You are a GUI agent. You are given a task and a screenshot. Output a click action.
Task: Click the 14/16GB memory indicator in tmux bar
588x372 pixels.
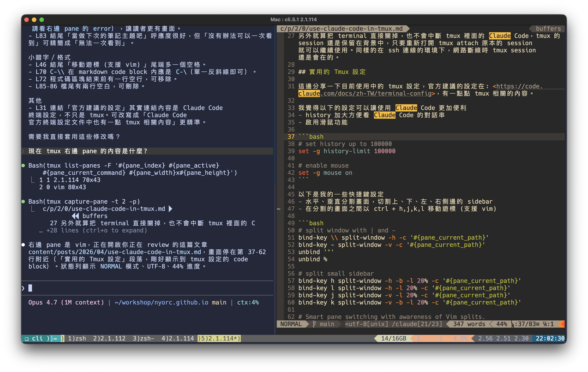(394, 338)
